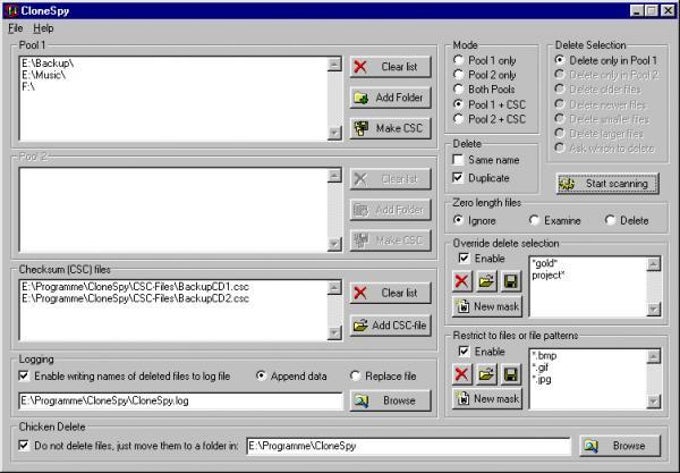Screen dimensions: 680x473
Task: Select Pool 2 + CSC mode
Action: (x=489, y=119)
